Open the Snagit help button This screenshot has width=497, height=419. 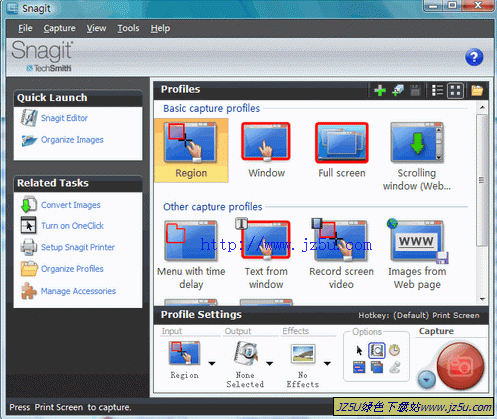[474, 57]
